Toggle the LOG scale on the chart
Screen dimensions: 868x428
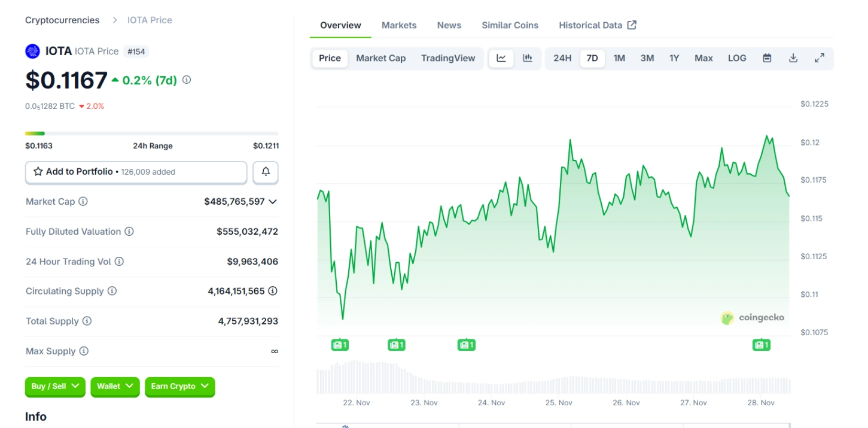coord(737,58)
